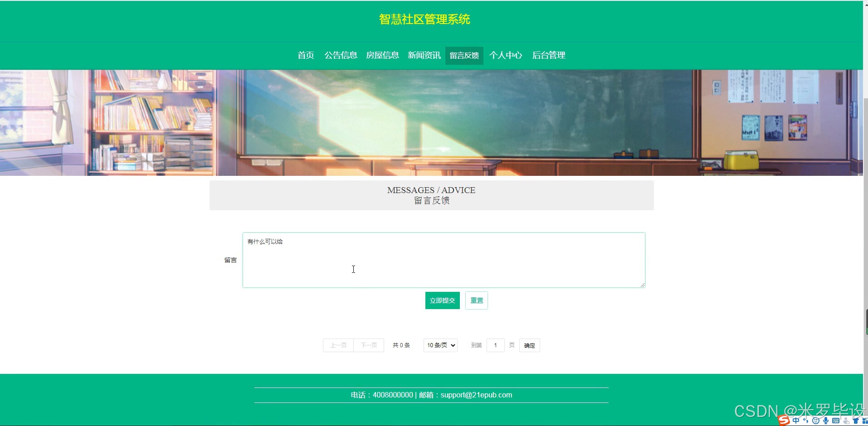Click the 上一页 previous page button

coord(338,345)
